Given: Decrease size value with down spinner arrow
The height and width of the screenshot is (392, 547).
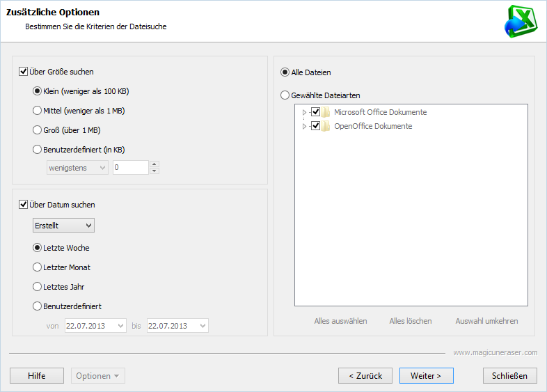Looking at the screenshot, I should [154, 171].
